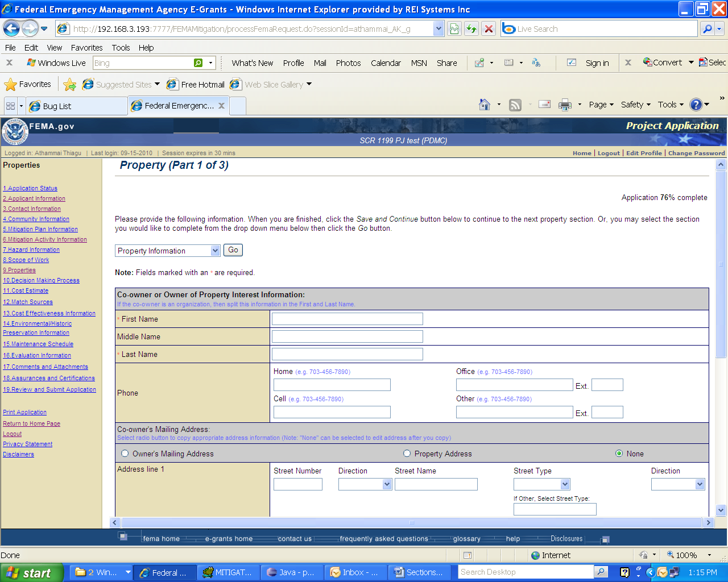Click the browser Back arrow button
728x582 pixels.
(x=11, y=28)
